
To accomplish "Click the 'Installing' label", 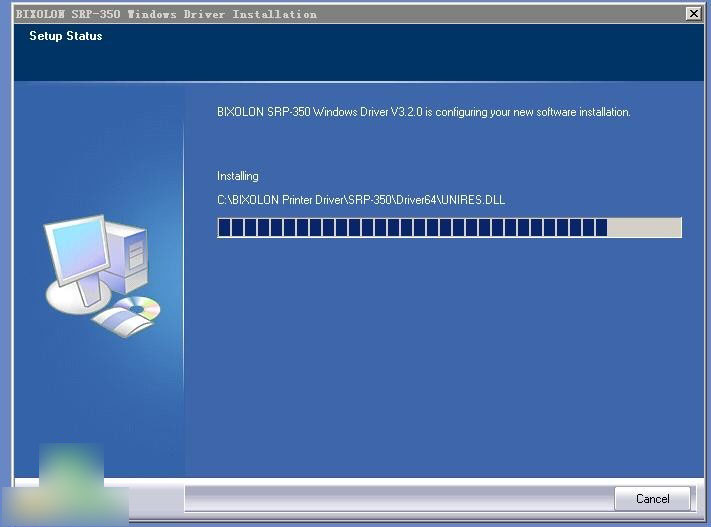I will 238,176.
